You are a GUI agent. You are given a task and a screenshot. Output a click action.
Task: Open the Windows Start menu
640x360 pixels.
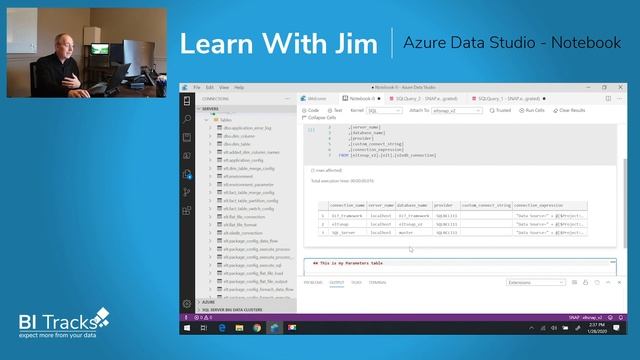[x=187, y=328]
